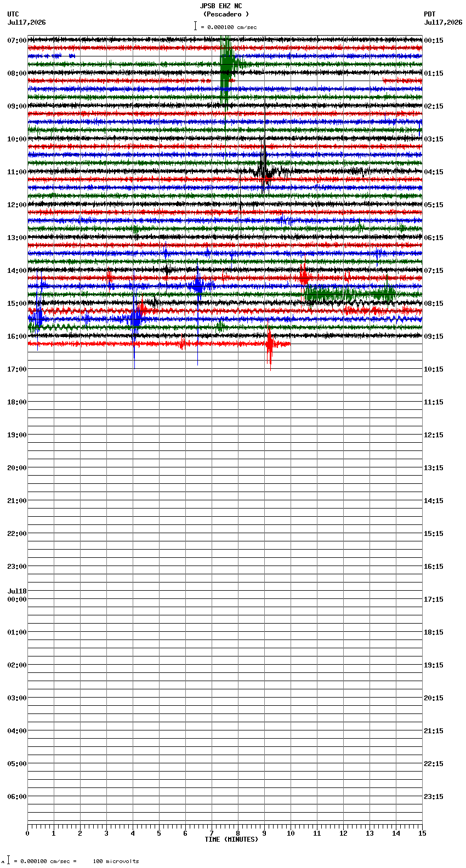Click the 09:15 PDT time label

[434, 336]
